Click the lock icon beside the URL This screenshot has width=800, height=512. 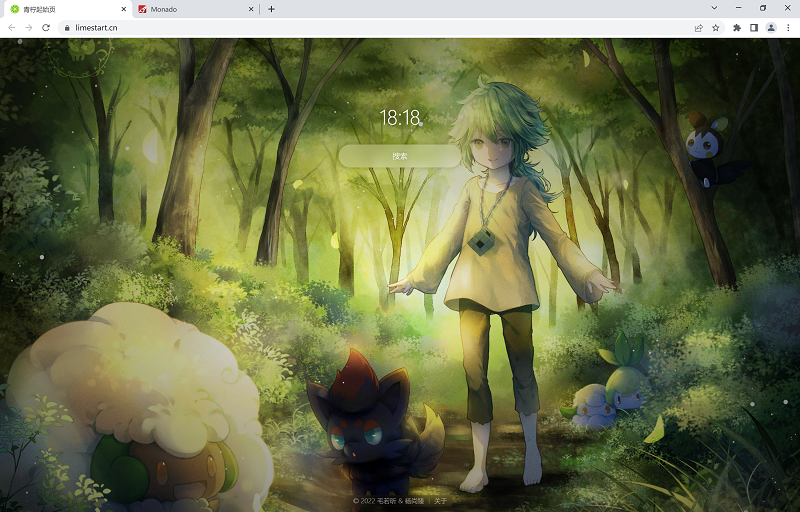pyautogui.click(x=67, y=28)
